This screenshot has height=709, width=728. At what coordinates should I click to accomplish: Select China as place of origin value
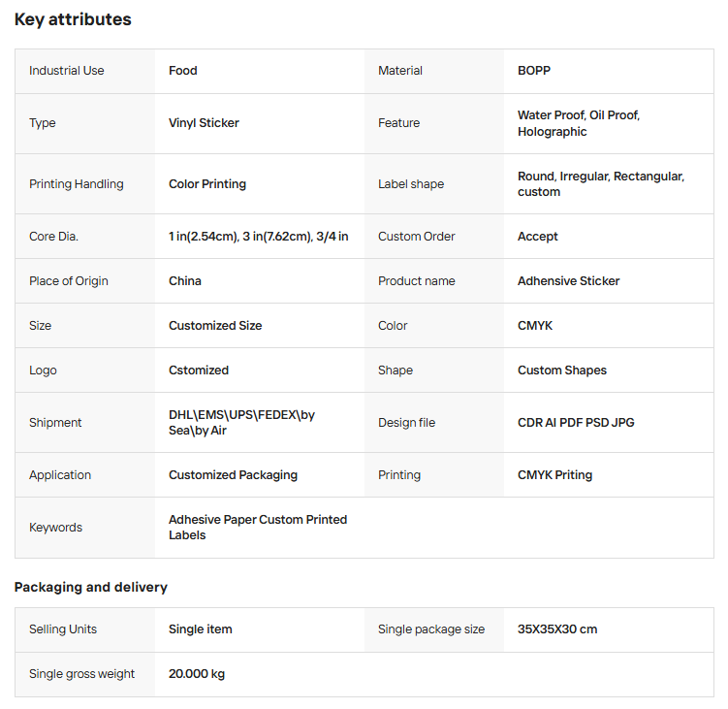185,281
